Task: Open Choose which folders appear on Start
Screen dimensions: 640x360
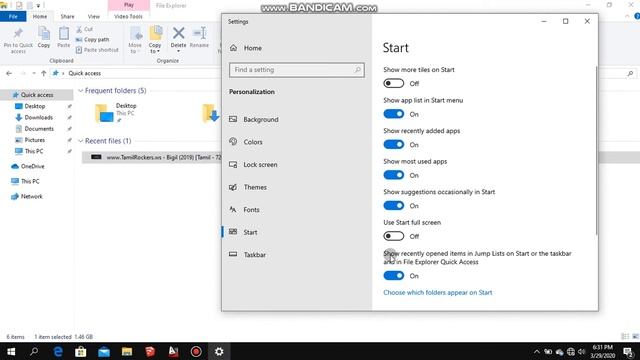Action: click(x=438, y=293)
